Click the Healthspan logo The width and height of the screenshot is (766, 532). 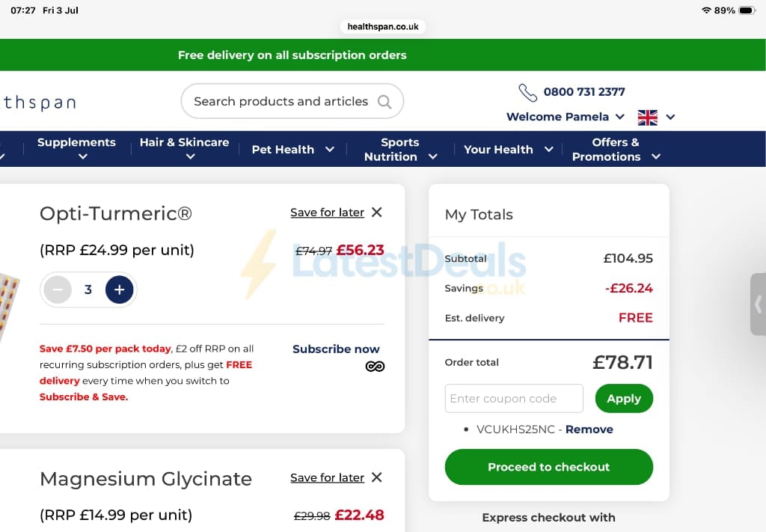[38, 103]
